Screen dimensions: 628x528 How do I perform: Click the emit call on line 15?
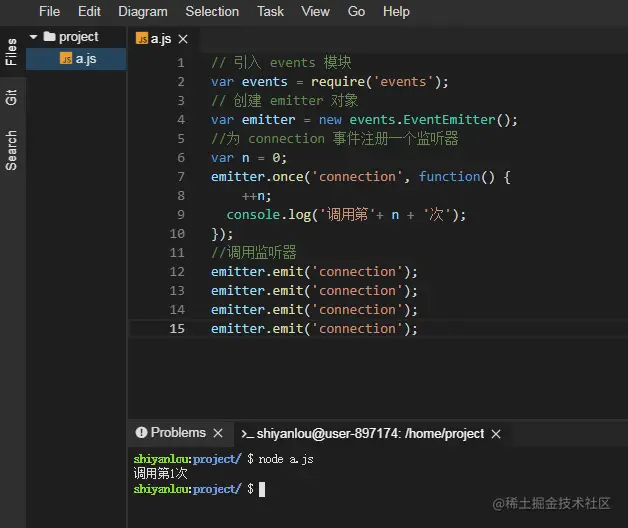pos(314,329)
